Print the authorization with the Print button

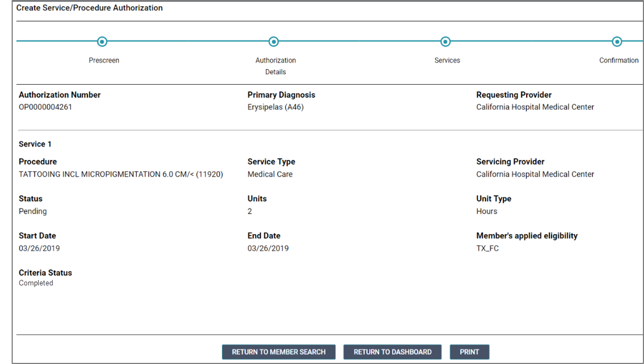click(x=470, y=352)
